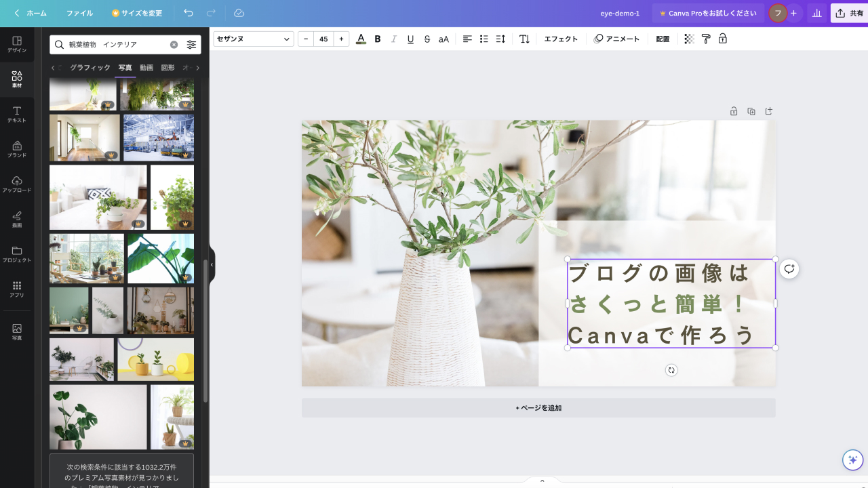Show previous category tabs with left arrow

[x=53, y=68]
